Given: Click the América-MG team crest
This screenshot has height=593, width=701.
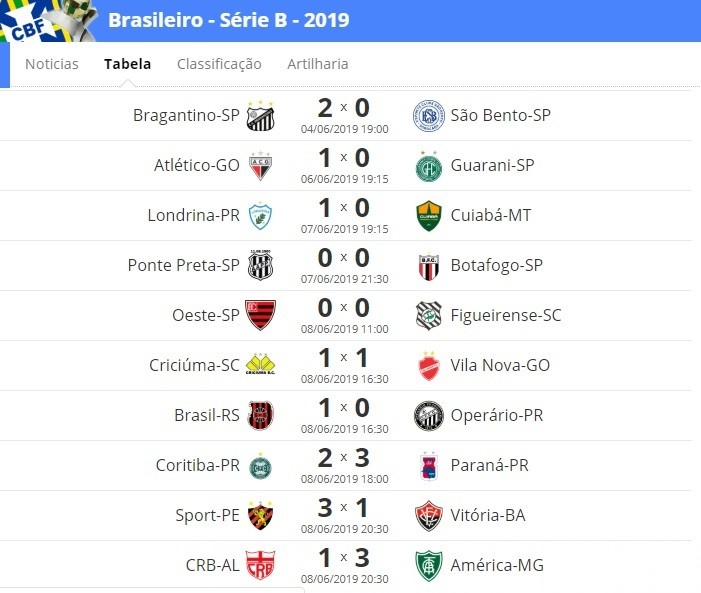Looking at the screenshot, I should [x=428, y=566].
